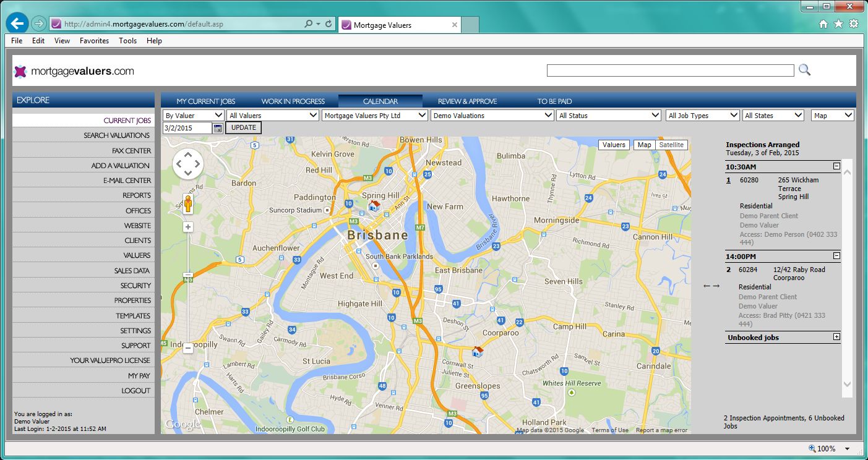Open the Tools menu
The image size is (868, 460).
point(127,41)
